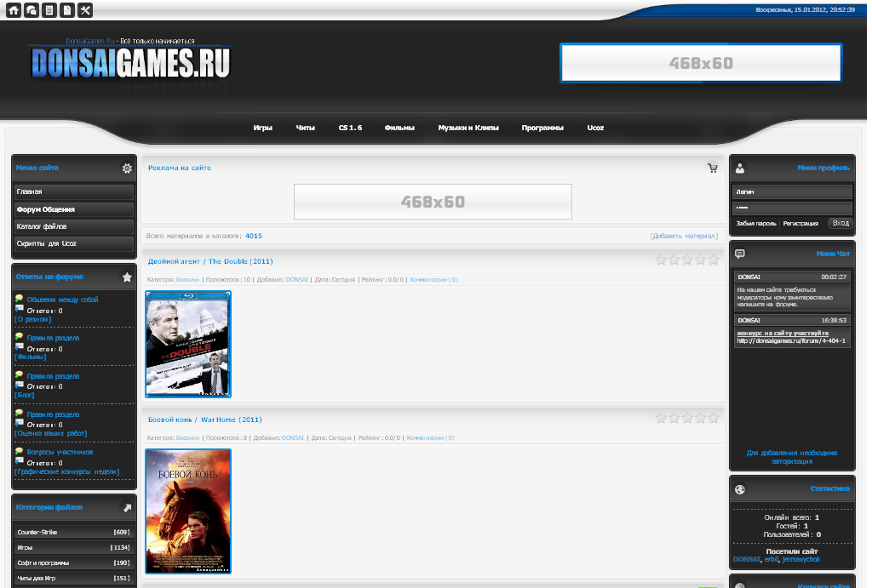Click the globe icon beside Статистика
Viewport: 872px width, 588px height.
click(740, 489)
